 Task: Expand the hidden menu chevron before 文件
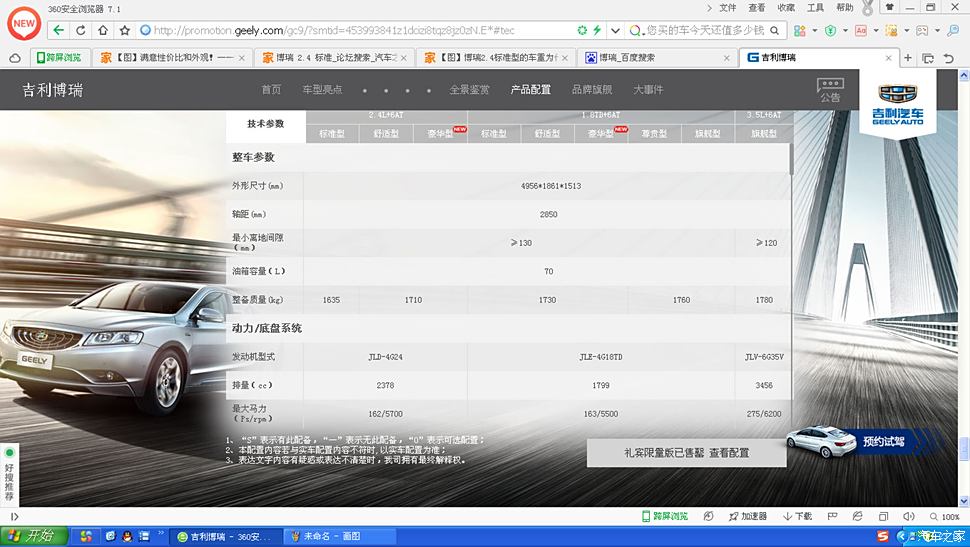[709, 8]
